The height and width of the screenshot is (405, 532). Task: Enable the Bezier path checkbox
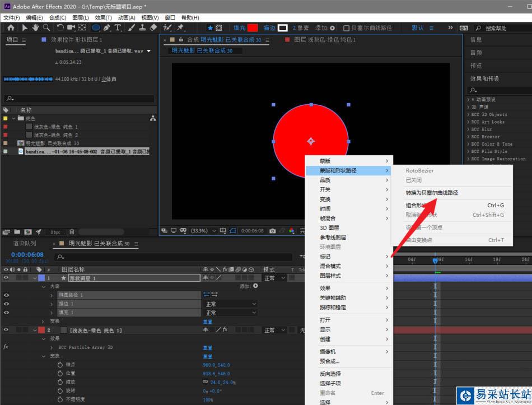tap(347, 28)
